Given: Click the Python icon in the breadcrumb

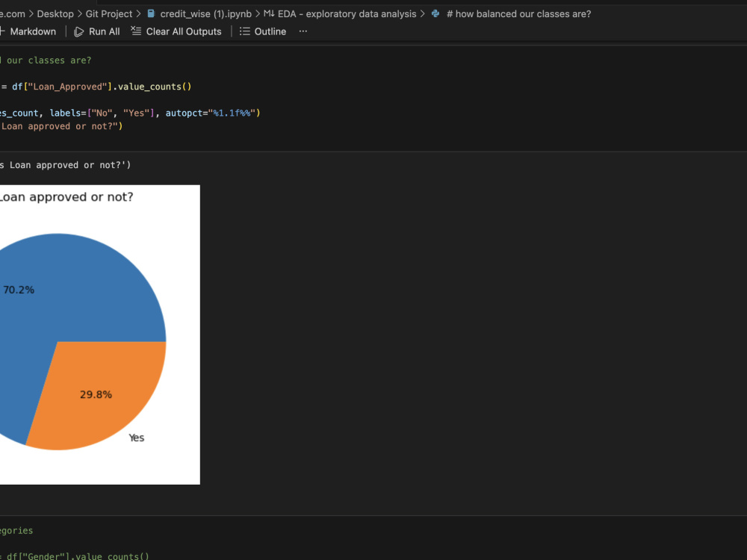Looking at the screenshot, I should point(436,13).
